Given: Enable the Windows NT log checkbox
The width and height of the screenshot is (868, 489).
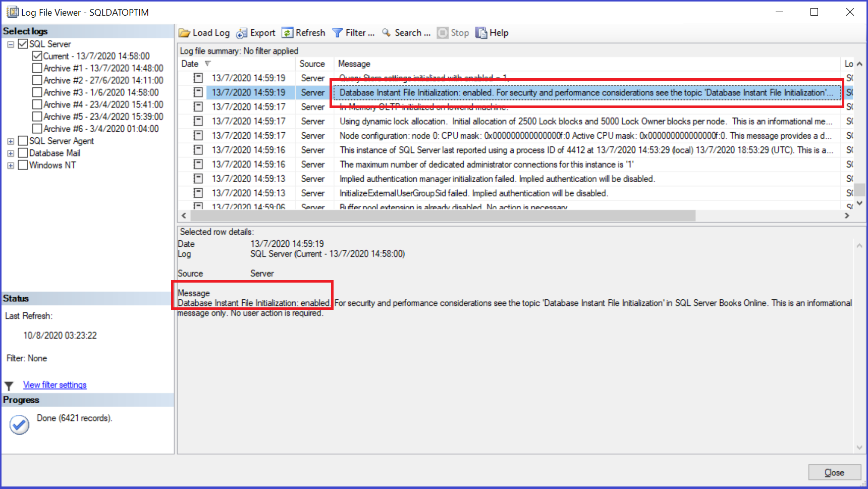Looking at the screenshot, I should 23,165.
